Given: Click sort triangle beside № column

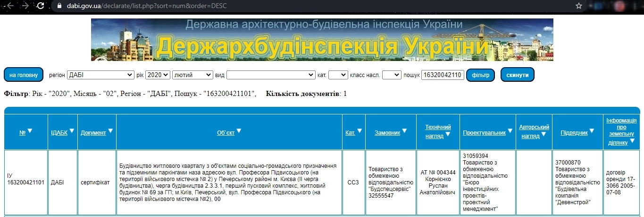Looking at the screenshot, I should click(30, 131).
